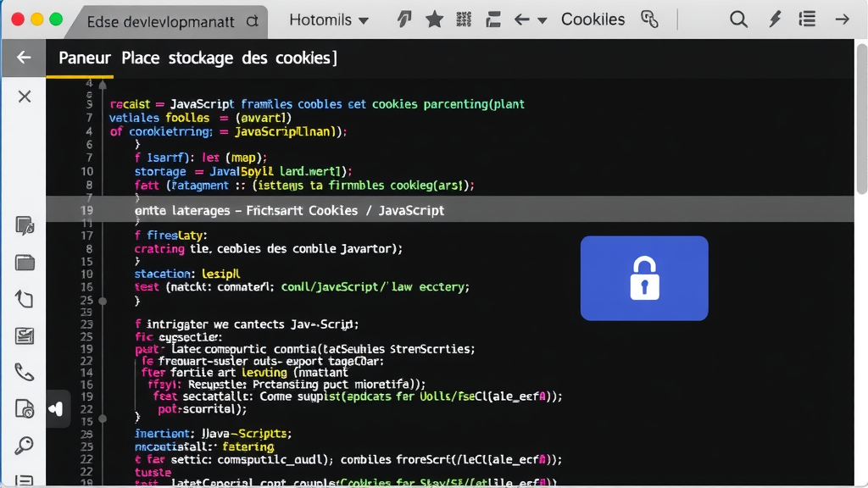This screenshot has height=488, width=868.
Task: Click the reading list icon in the toolbar
Action: coord(806,19)
